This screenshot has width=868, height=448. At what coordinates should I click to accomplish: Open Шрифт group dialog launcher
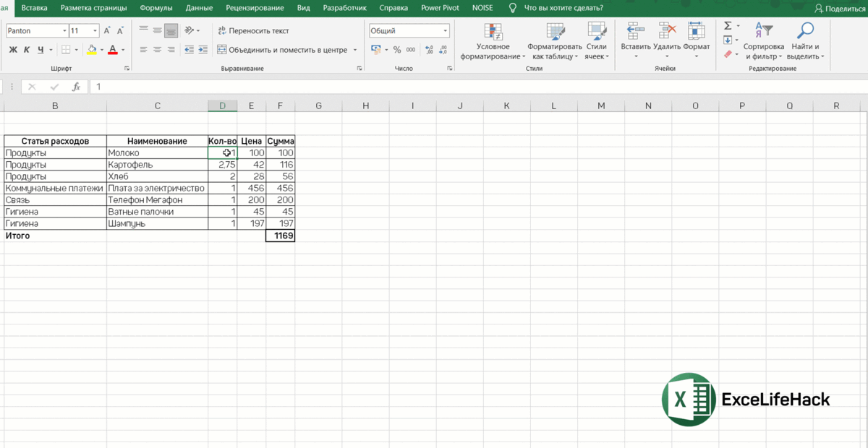point(127,68)
